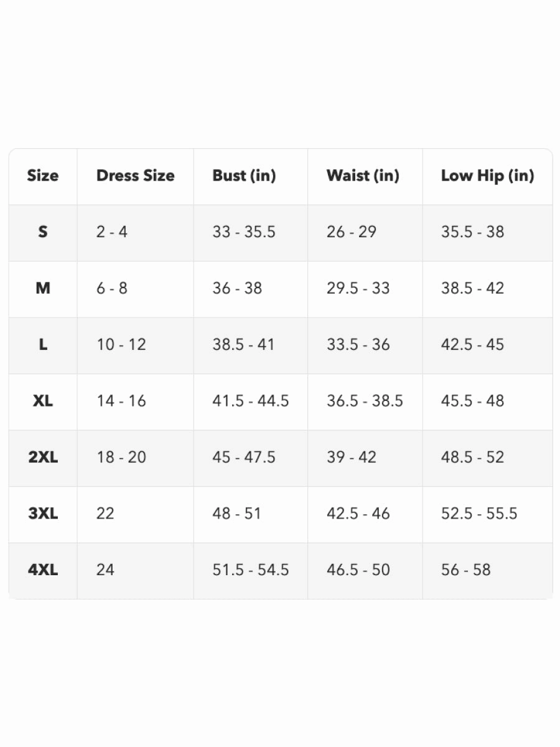Select the 4XL size row label
Screen dimensions: 560x747
43,570
